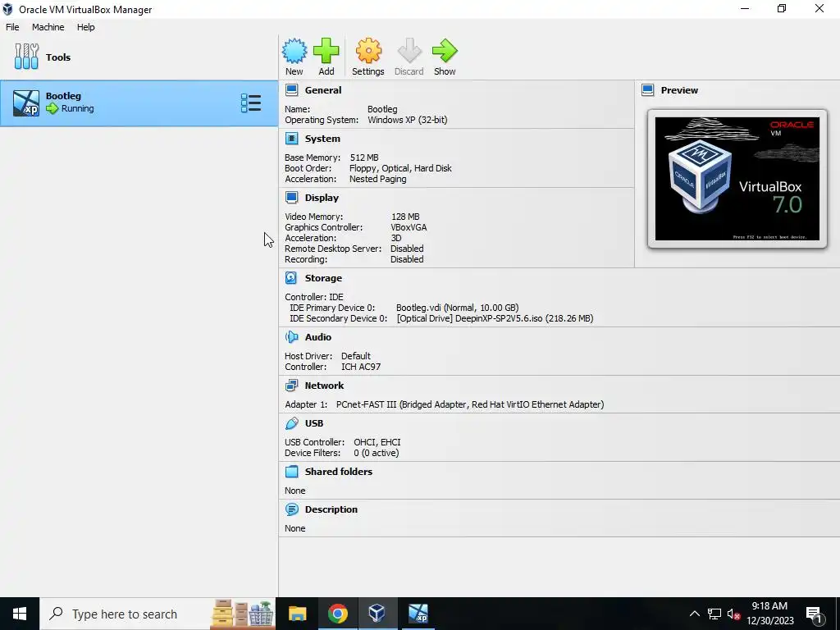Image resolution: width=840 pixels, height=630 pixels.
Task: Click the VirtualBox 7.0 preview thumbnail
Action: [x=737, y=179]
